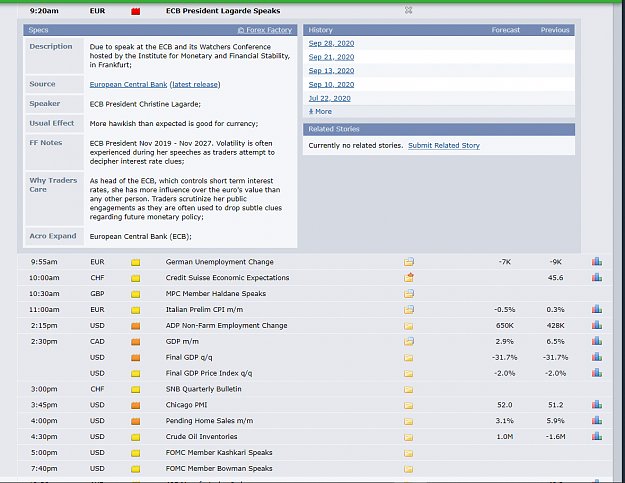The image size is (625, 483).
Task: Open detail folder for GDP m/m
Action: (x=409, y=342)
